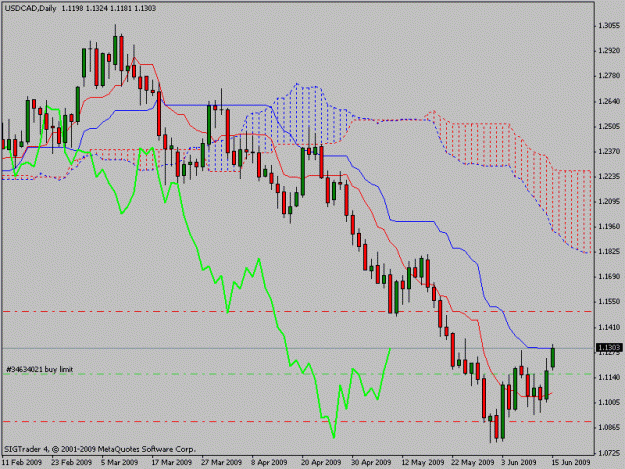Screen dimensions: 625x469
Task: Click the 30 Apr 2009 date label
Action: [371, 462]
